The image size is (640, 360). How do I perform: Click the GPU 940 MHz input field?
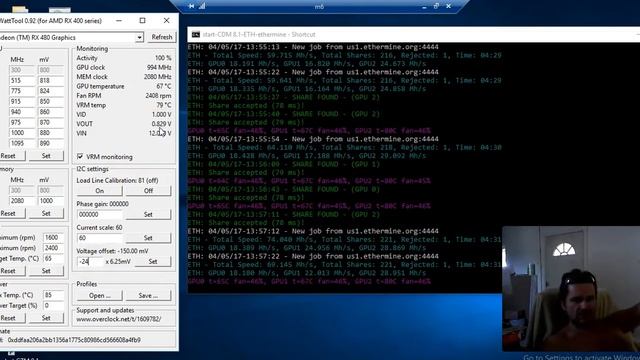[x=22, y=112]
